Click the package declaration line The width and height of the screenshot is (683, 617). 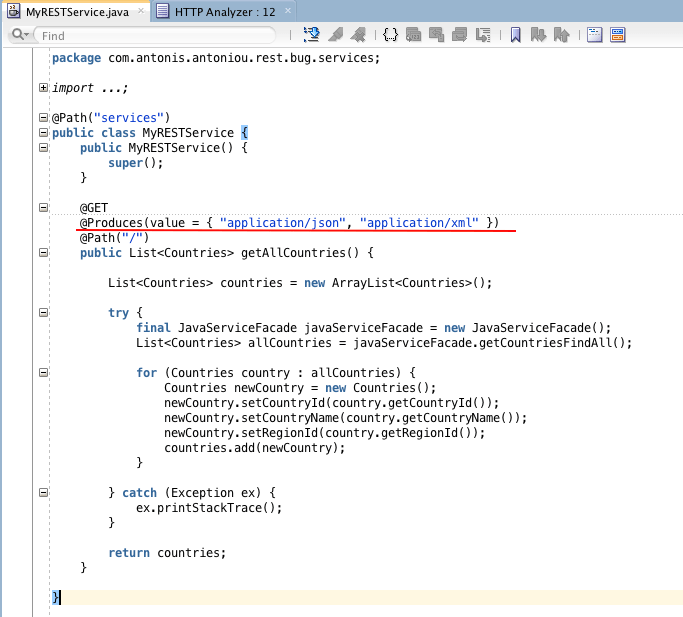(x=216, y=58)
